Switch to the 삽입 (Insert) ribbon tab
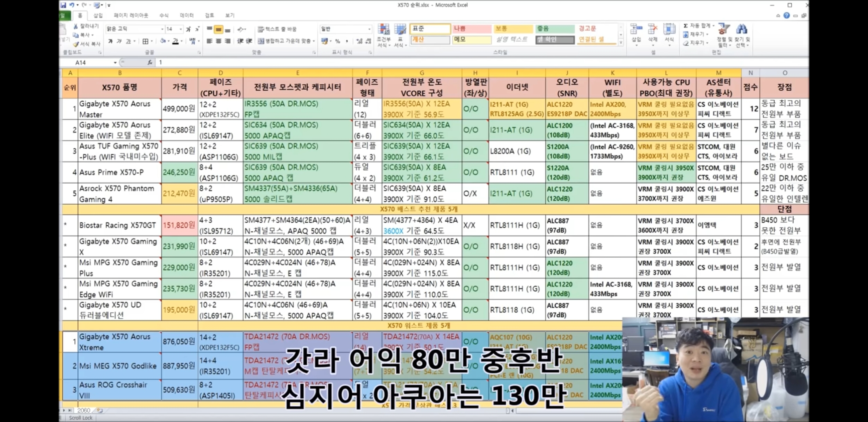 (x=98, y=15)
